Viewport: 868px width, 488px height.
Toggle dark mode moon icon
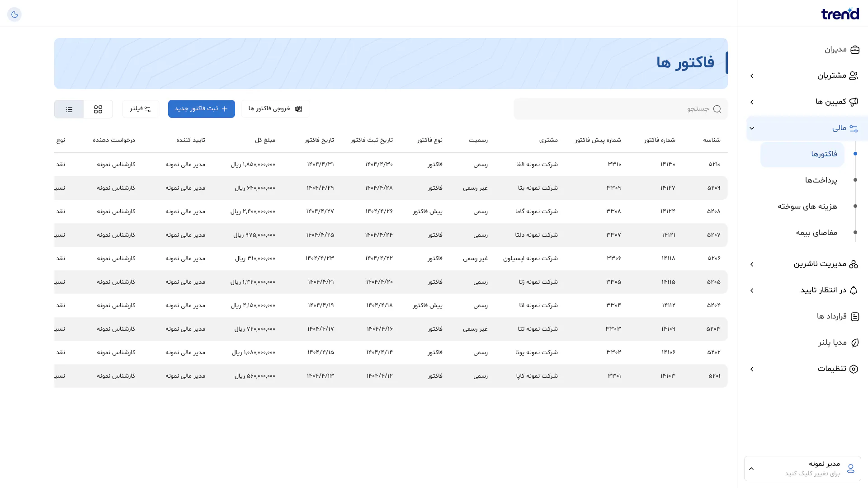coord(14,14)
